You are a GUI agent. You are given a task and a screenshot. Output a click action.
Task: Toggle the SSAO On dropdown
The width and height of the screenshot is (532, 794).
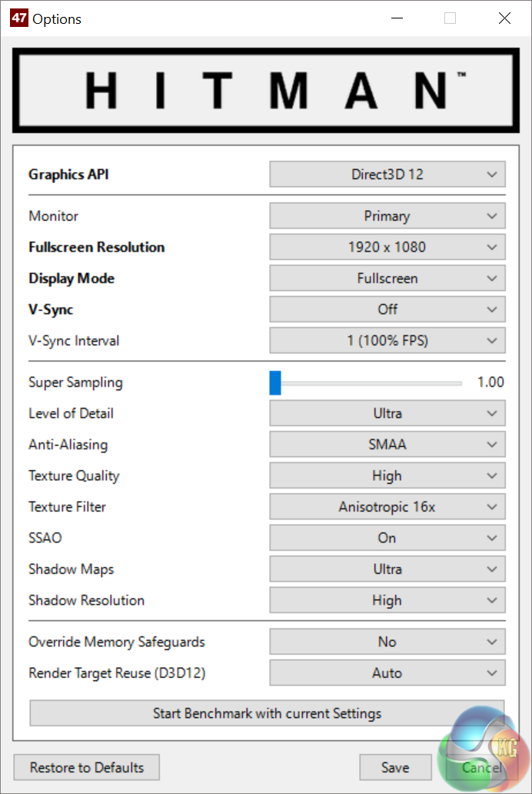pos(387,538)
